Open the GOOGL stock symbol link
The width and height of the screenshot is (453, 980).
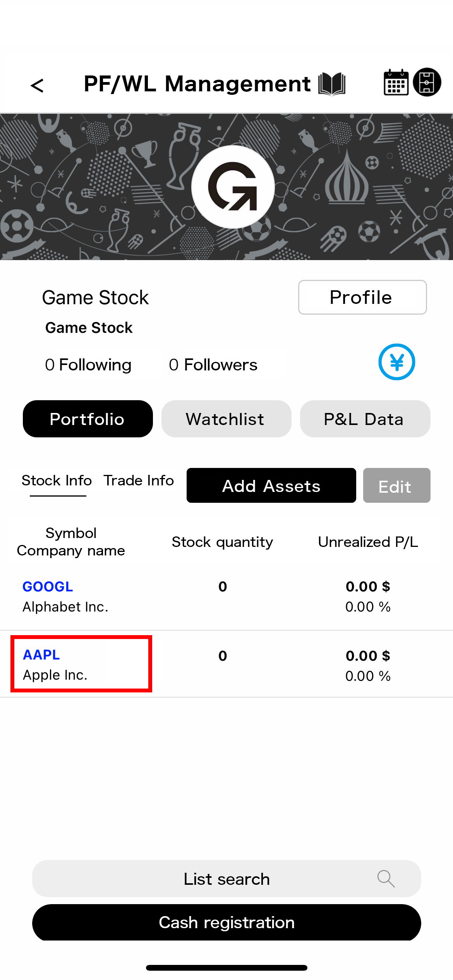click(48, 587)
